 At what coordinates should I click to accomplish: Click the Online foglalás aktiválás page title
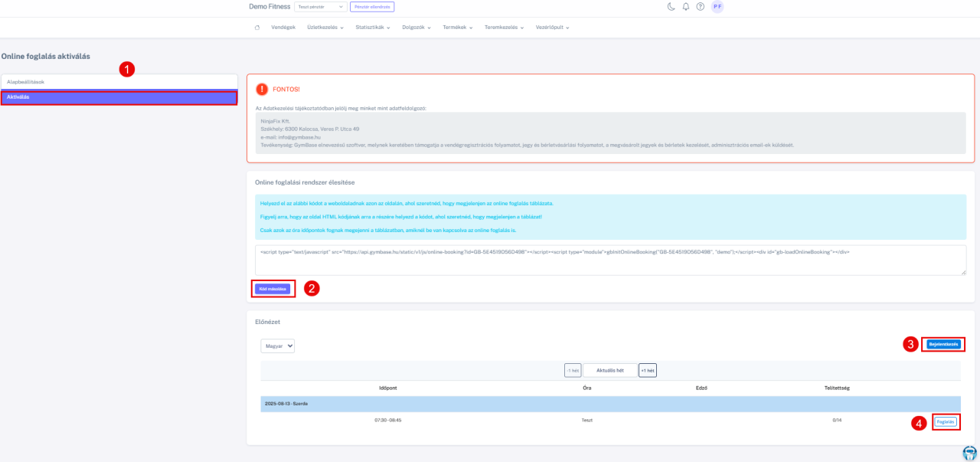46,56
